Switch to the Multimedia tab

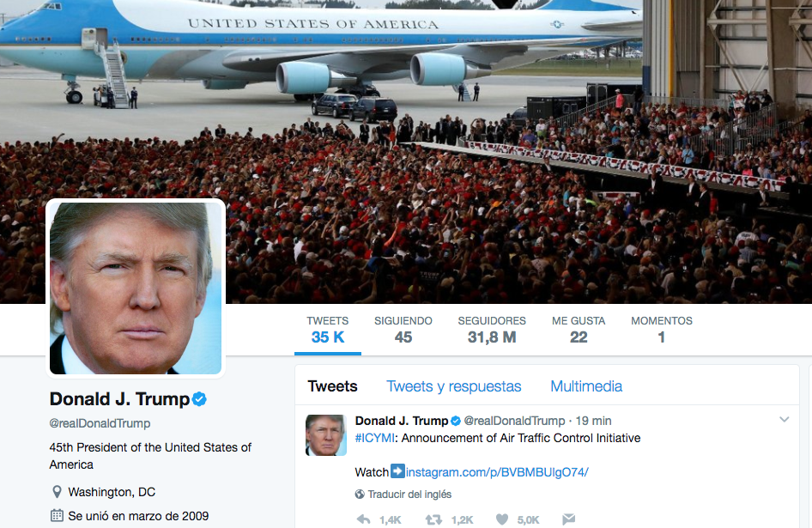(x=586, y=386)
